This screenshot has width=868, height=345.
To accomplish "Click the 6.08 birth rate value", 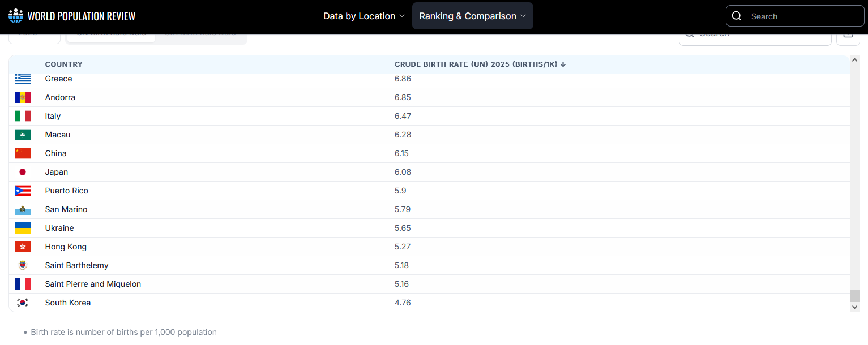I will click(403, 172).
